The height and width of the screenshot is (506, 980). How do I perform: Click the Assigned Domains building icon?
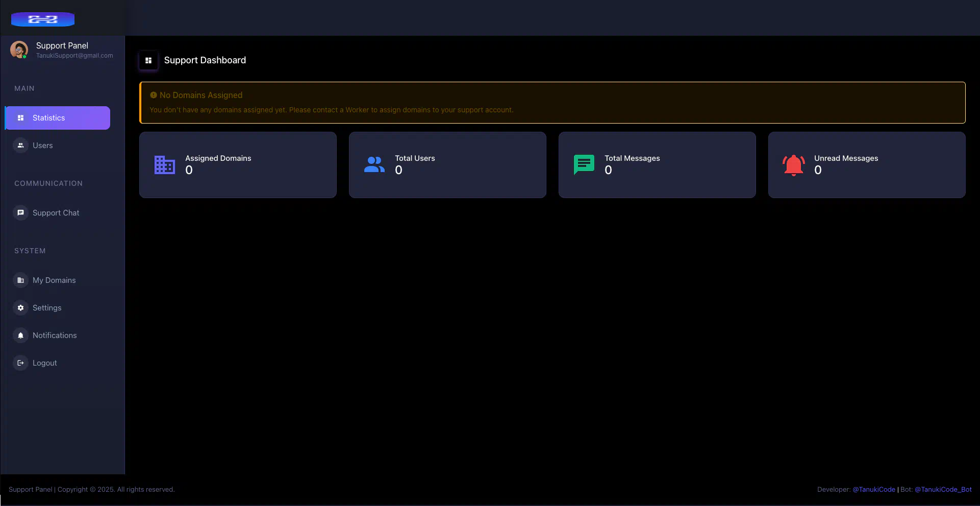coord(165,165)
